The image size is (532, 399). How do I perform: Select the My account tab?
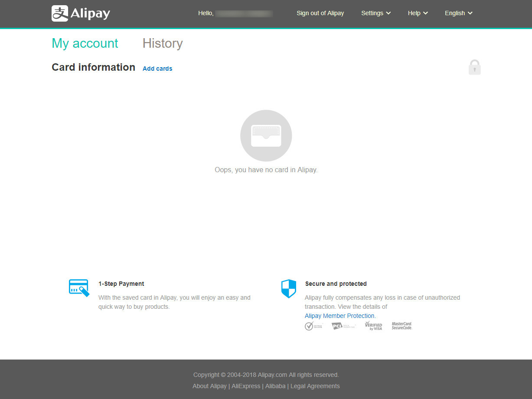coord(85,43)
